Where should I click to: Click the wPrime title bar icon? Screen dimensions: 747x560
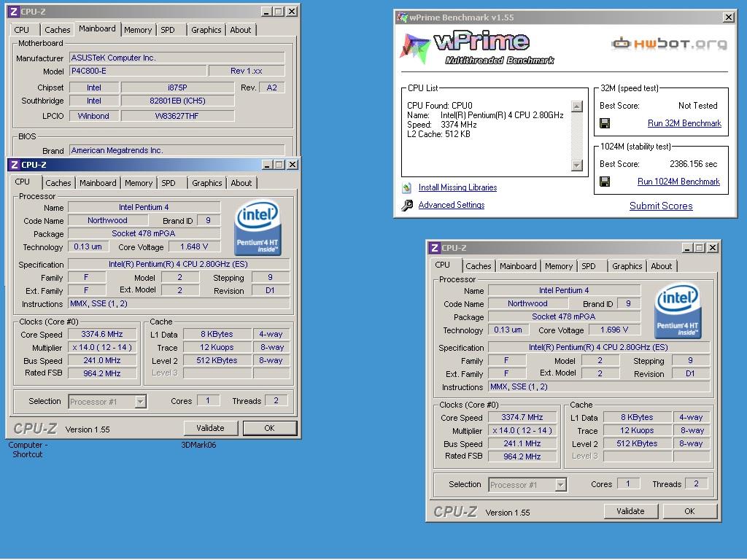[403, 17]
